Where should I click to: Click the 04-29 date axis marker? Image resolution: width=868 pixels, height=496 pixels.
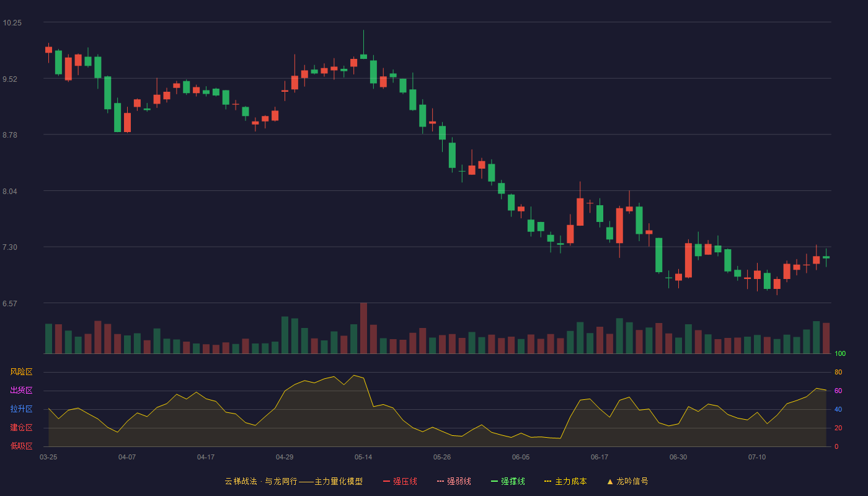coord(285,457)
